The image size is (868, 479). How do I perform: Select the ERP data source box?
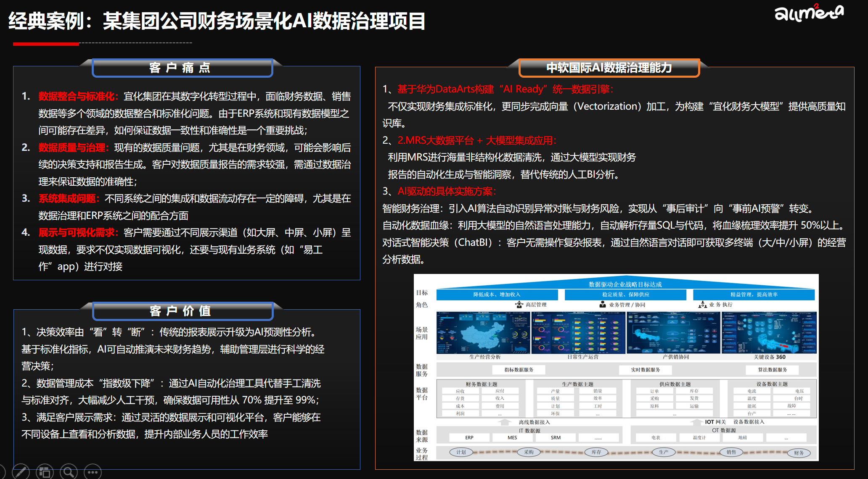(470, 437)
